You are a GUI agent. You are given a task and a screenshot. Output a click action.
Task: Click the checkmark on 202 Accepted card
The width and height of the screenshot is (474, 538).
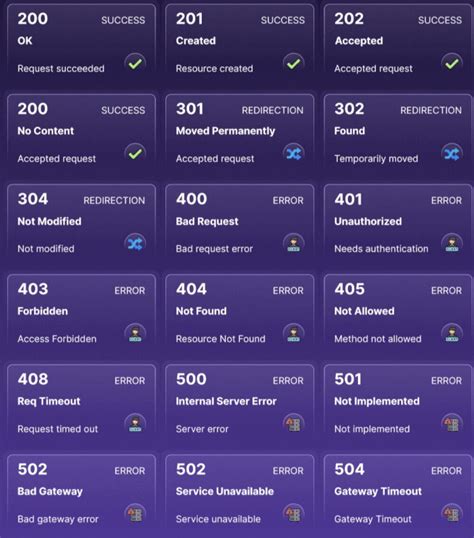452,63
